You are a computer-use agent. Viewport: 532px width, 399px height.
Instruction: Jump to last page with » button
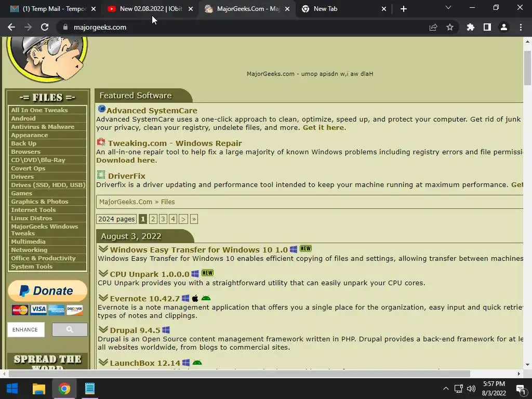(x=194, y=219)
